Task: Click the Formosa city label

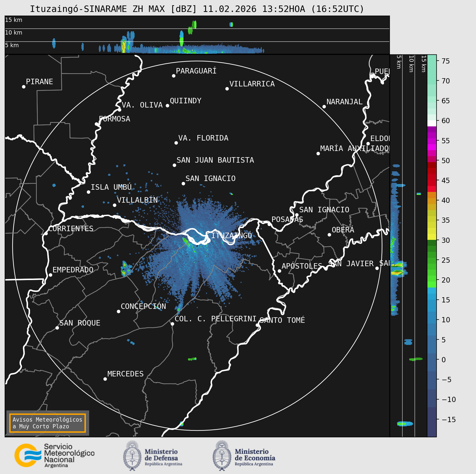Action: (114, 119)
